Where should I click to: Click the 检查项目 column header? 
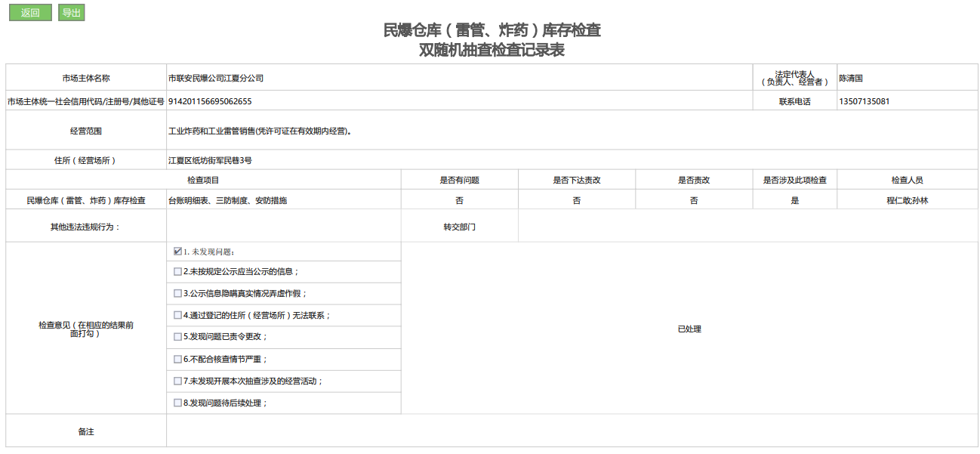point(204,181)
